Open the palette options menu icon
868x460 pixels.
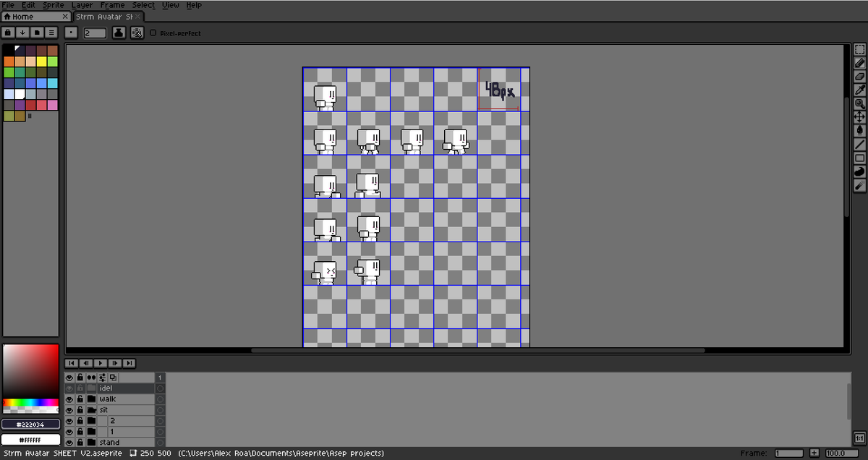pos(51,33)
